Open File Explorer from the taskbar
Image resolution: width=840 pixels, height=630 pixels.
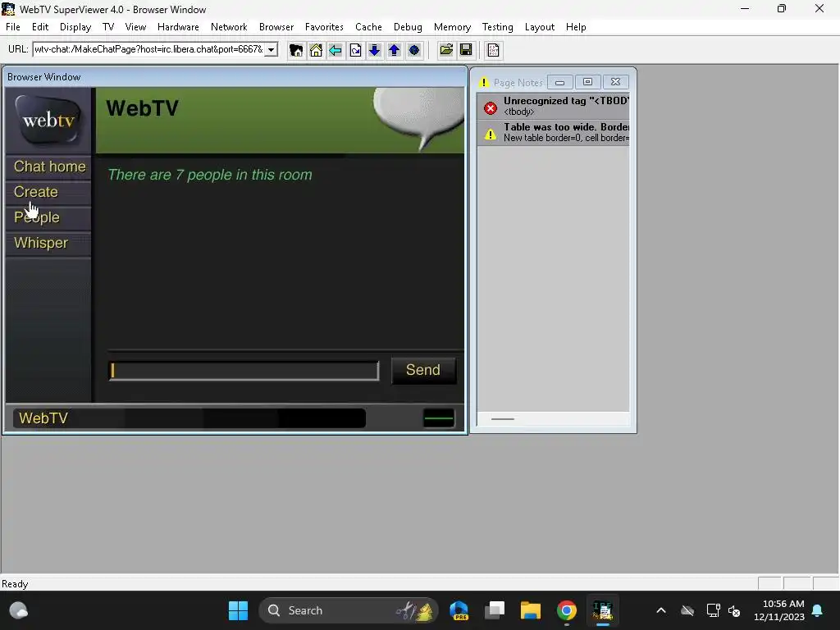pyautogui.click(x=531, y=610)
